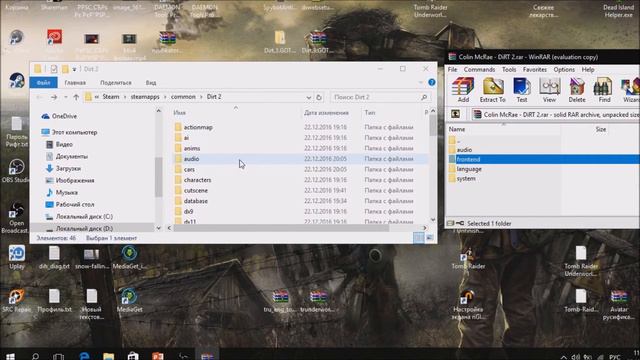
Task: Select the characters folder in Explorer
Action: (197, 180)
